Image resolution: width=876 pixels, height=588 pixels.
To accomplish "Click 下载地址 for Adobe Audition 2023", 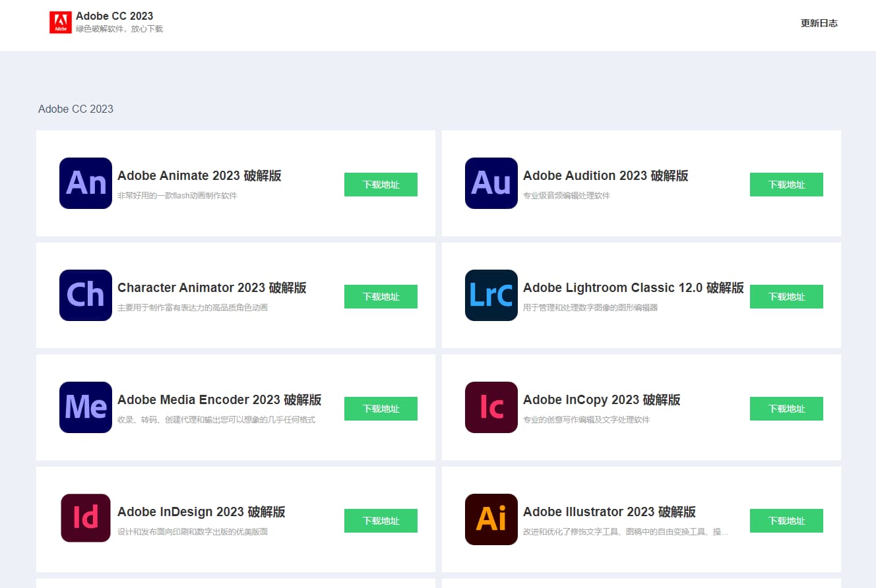I will coord(786,185).
